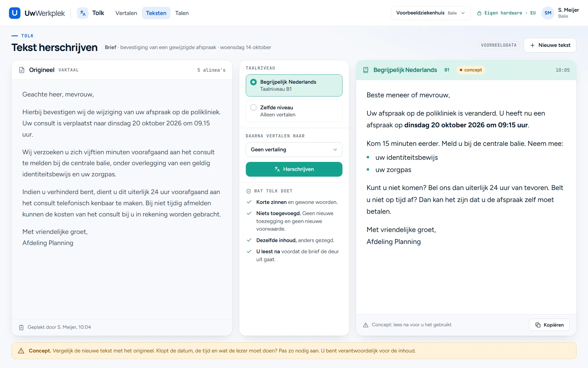
Task: Click the 'Eigen hardware · EU' status text
Action: coord(510,13)
